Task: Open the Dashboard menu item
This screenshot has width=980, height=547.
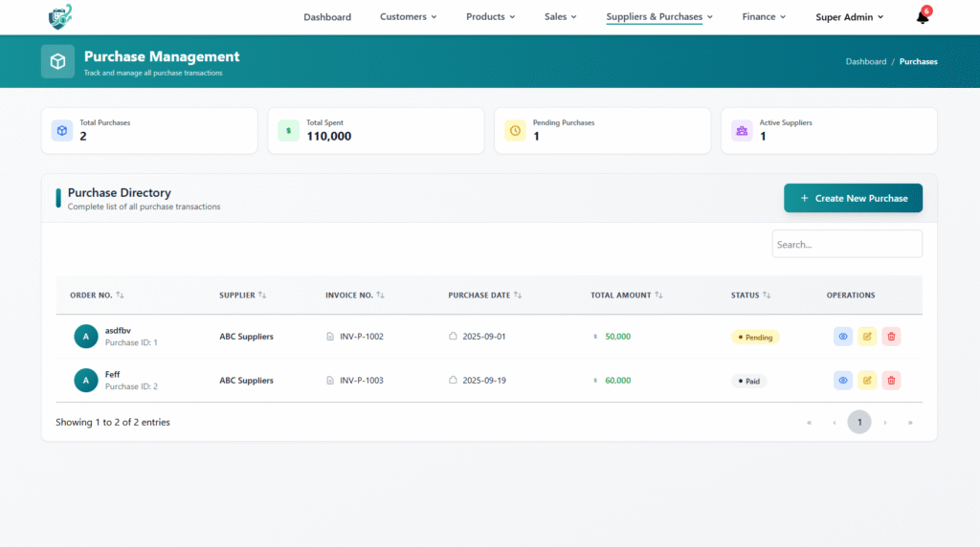Action: click(x=327, y=17)
